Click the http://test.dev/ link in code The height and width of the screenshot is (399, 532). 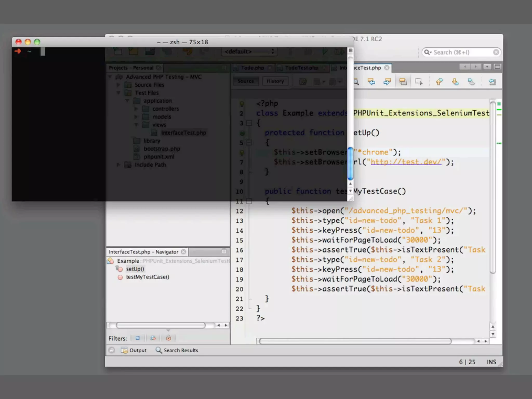pos(406,162)
